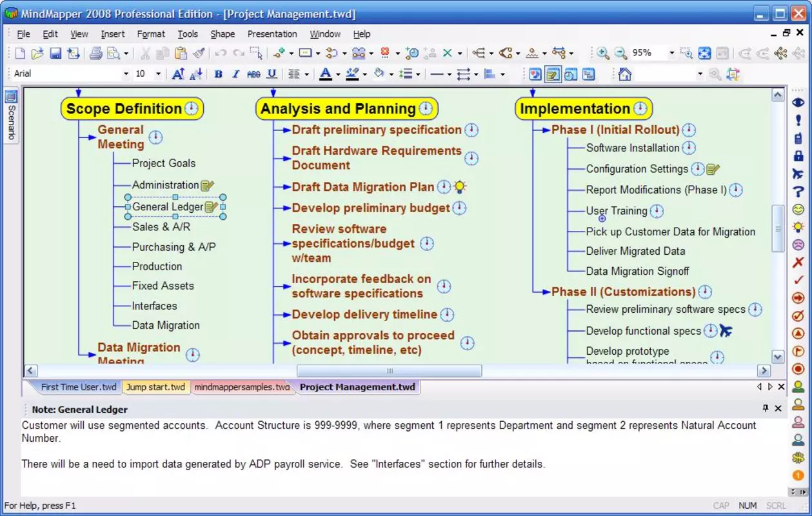
Task: Click the note icon next to Administration
Action: (x=207, y=186)
